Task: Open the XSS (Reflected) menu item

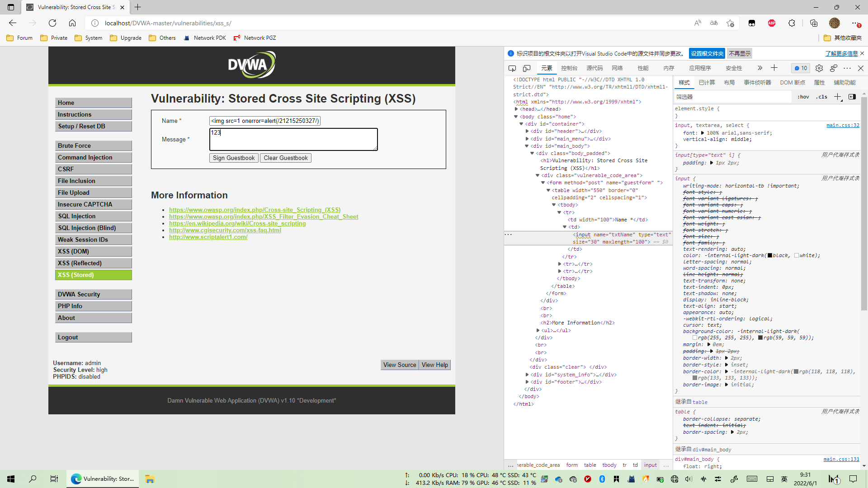Action: point(94,263)
